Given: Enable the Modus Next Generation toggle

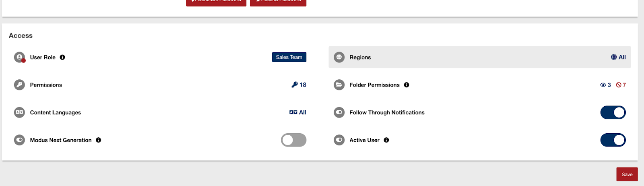Looking at the screenshot, I should coord(293,140).
